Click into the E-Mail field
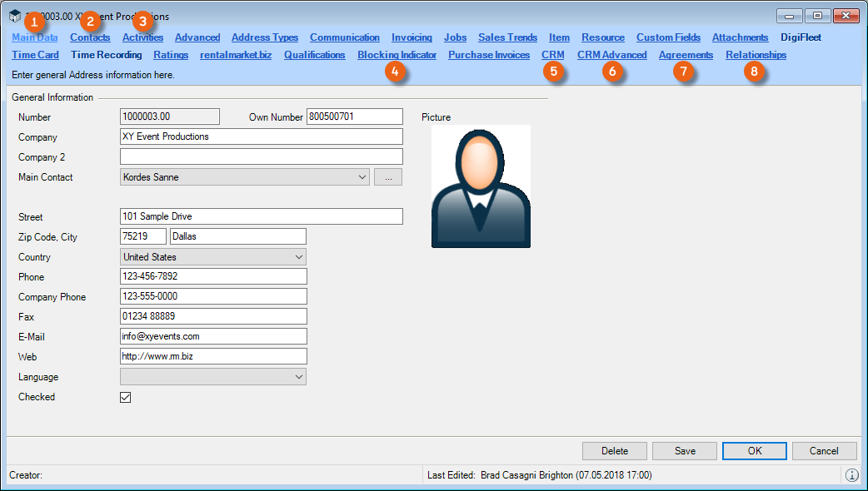868x491 pixels. click(x=213, y=336)
